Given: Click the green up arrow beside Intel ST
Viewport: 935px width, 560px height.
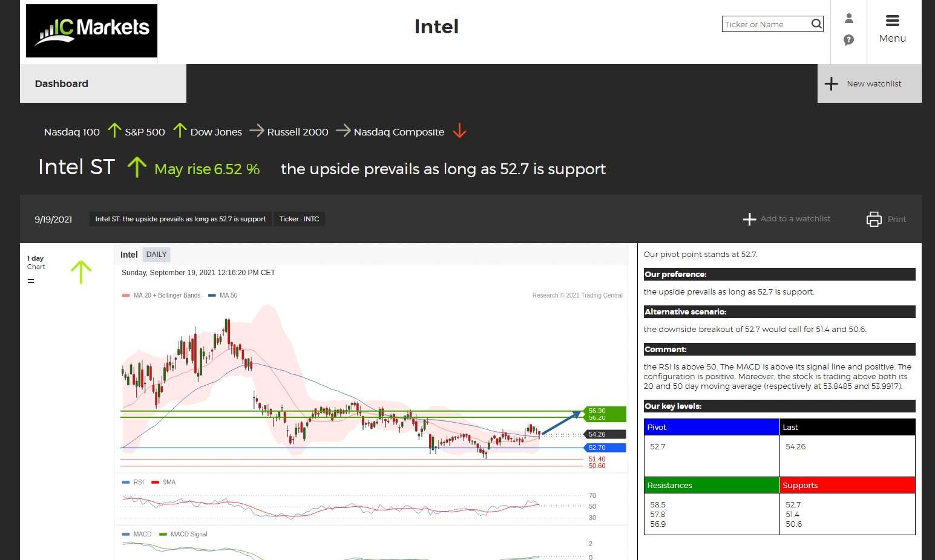Looking at the screenshot, I should click(137, 167).
